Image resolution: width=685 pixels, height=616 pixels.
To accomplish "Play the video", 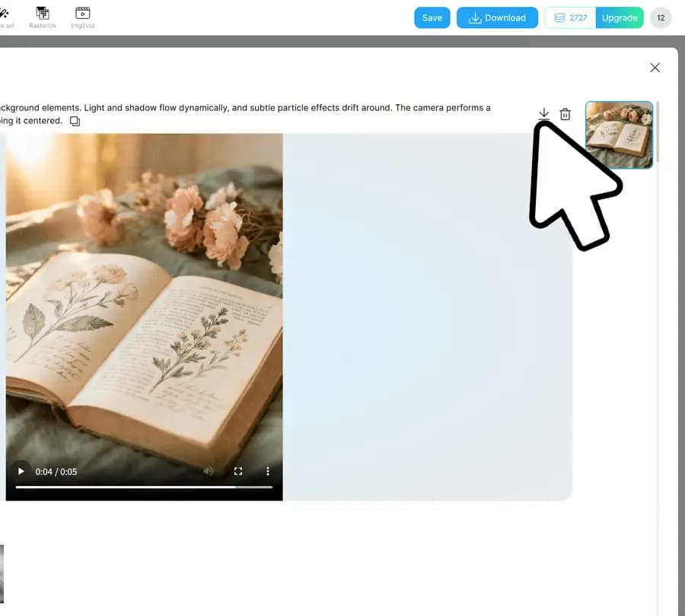I will [x=21, y=472].
